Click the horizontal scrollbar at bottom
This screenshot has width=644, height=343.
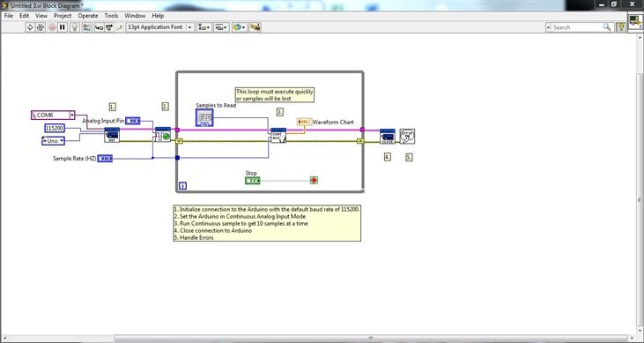click(x=370, y=339)
